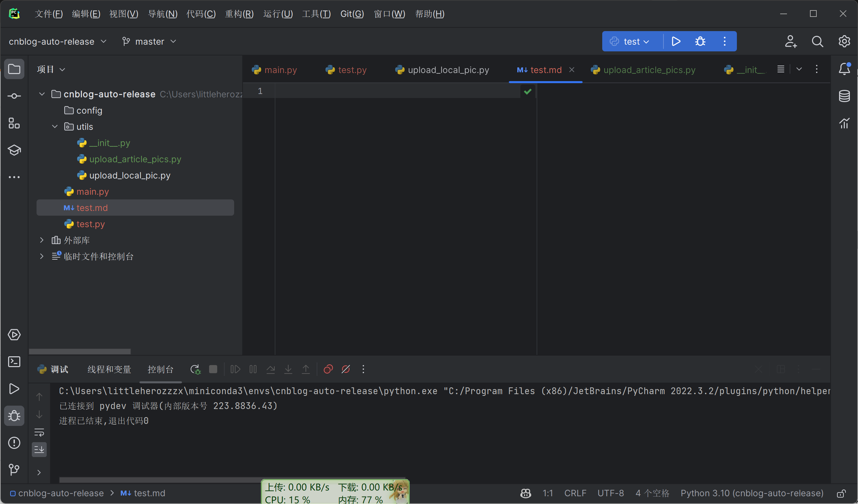Screen dimensions: 858x504
Task: Expand the Scratches and Consoles node 临时文件和控制台
Action: pos(42,256)
